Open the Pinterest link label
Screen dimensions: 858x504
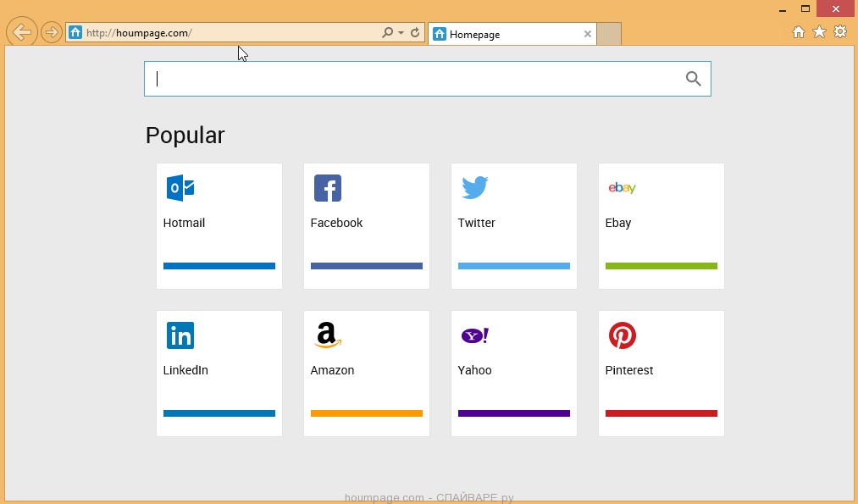pyautogui.click(x=629, y=370)
